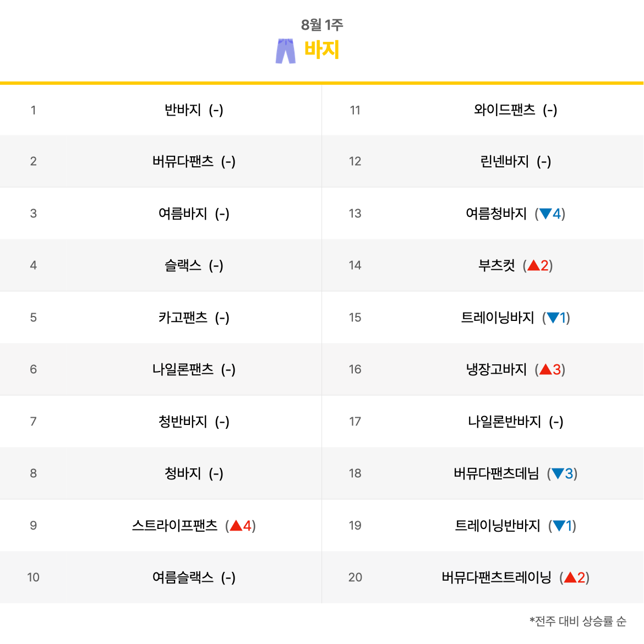Select the 나일론반바지 entry

tap(504, 422)
